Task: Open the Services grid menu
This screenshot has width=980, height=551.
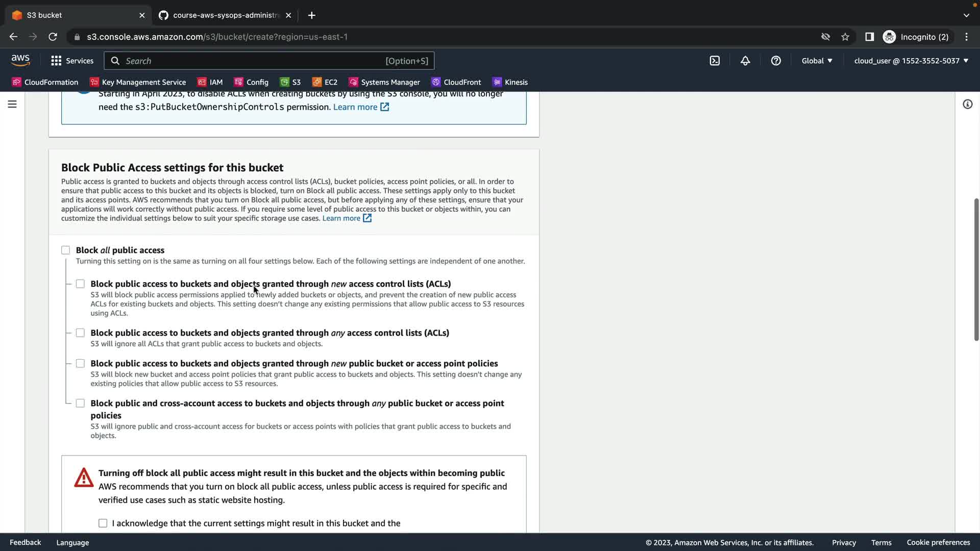Action: [x=72, y=61]
